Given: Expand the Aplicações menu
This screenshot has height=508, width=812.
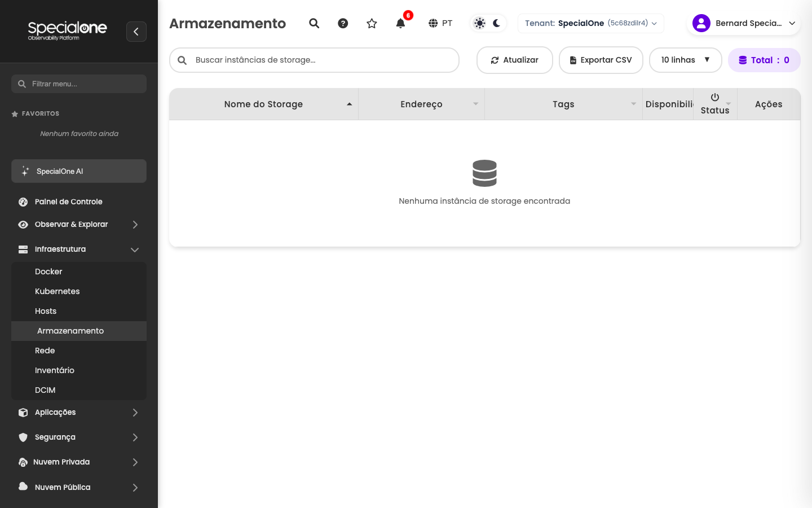Looking at the screenshot, I should (x=79, y=412).
